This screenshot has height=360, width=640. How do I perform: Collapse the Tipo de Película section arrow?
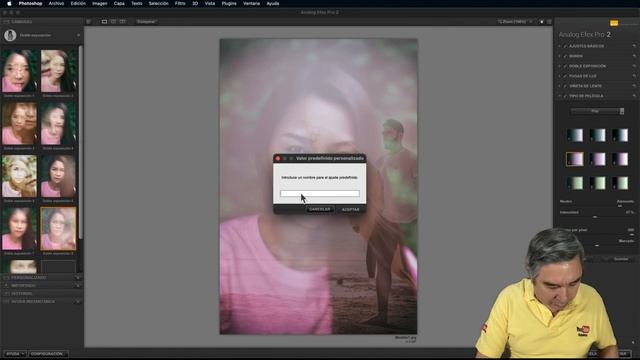coord(560,96)
